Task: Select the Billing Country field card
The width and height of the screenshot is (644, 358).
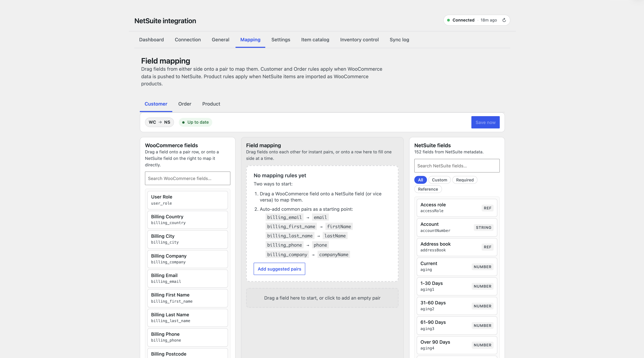Action: pyautogui.click(x=187, y=220)
